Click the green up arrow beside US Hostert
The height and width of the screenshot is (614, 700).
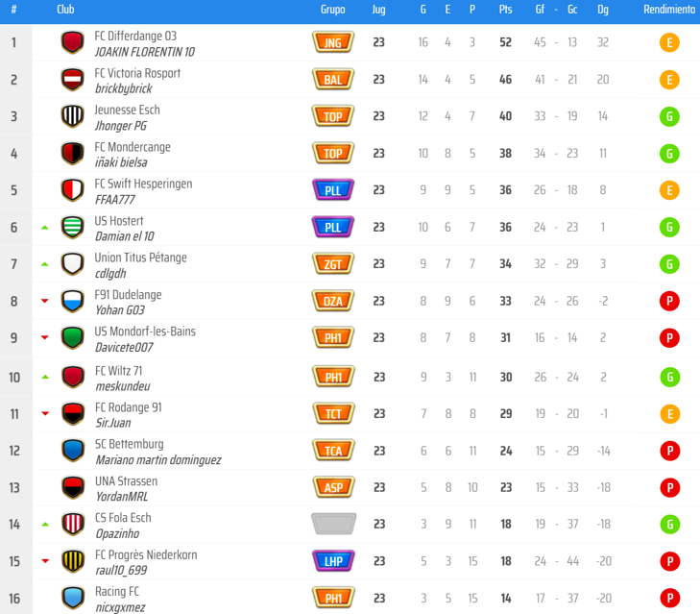click(x=44, y=228)
